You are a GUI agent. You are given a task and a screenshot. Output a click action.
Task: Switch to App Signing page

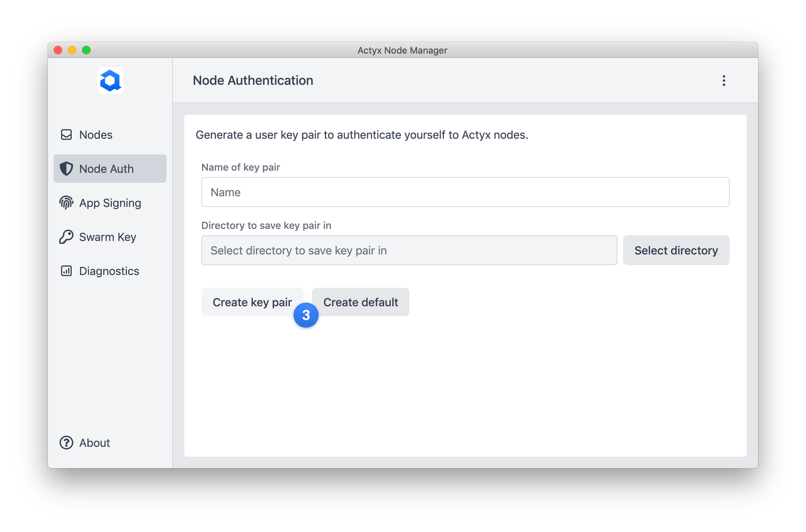click(x=110, y=203)
